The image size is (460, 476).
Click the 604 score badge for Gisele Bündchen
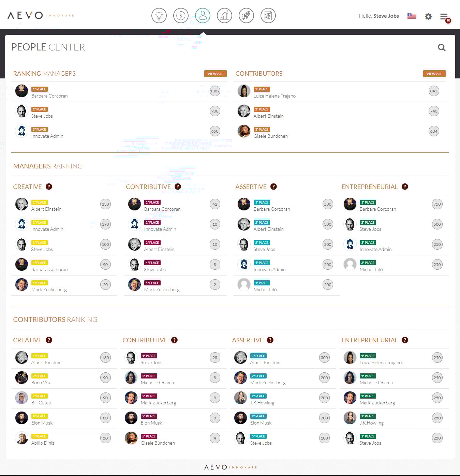[x=434, y=131]
